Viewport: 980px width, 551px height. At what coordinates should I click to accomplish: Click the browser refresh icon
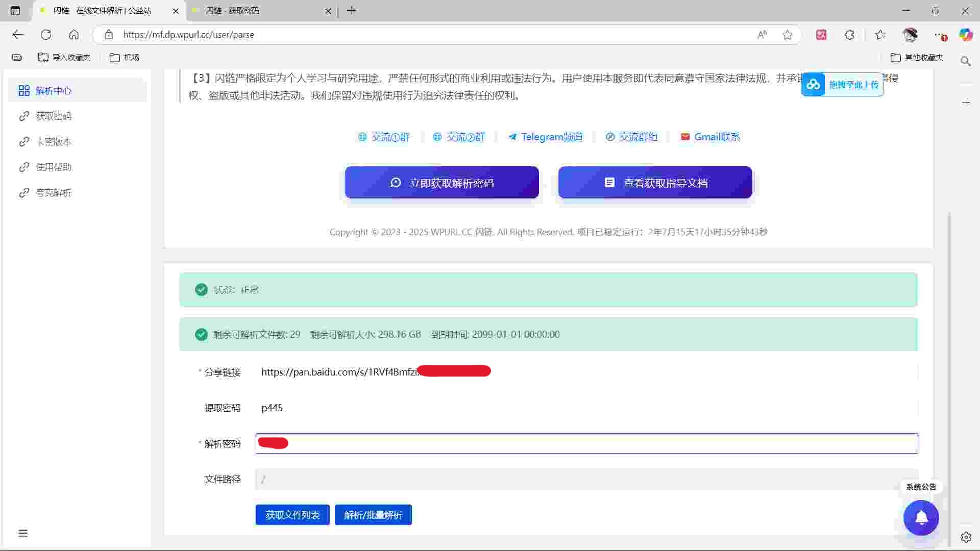click(46, 35)
